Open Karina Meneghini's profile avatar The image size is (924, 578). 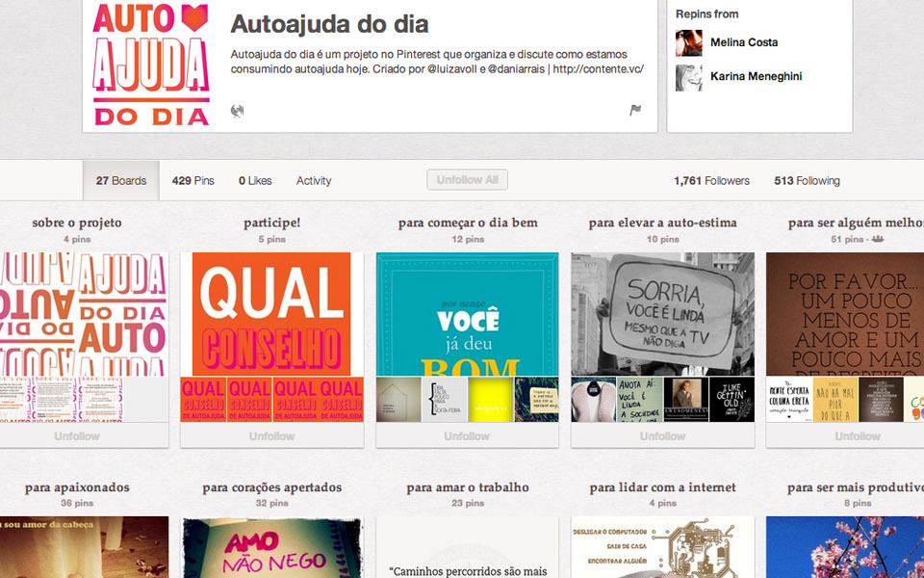click(689, 77)
